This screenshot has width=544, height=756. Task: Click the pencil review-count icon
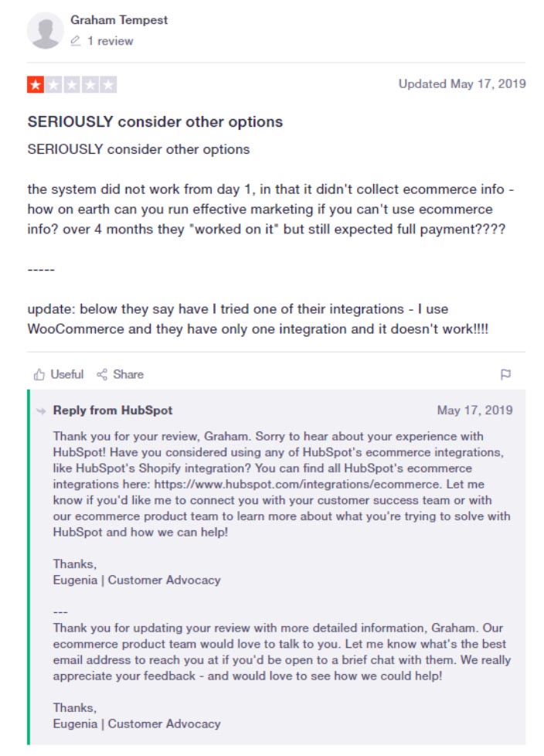[75, 41]
